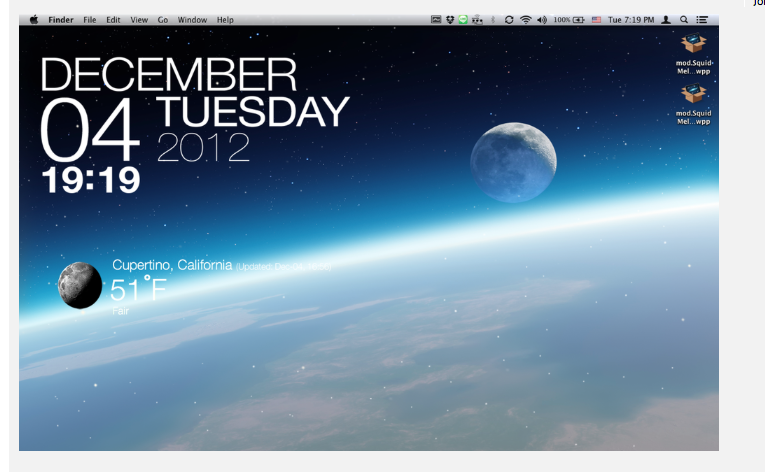Open the Bluetooth status icon
Viewport: 765px width, 472px height.
point(493,20)
